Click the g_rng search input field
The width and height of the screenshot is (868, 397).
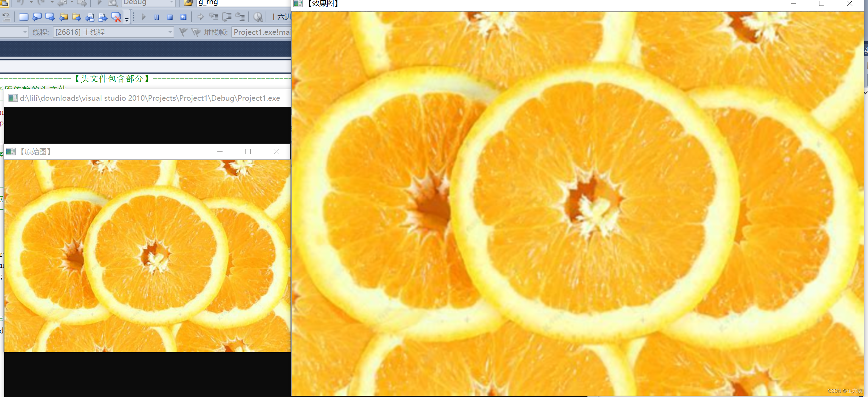(244, 3)
